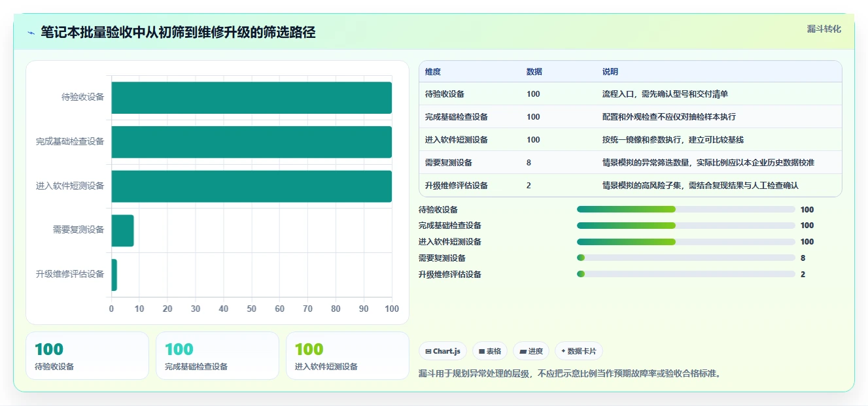This screenshot has width=868, height=406.
Task: Click the x-axis tick label 90
Action: tap(364, 309)
